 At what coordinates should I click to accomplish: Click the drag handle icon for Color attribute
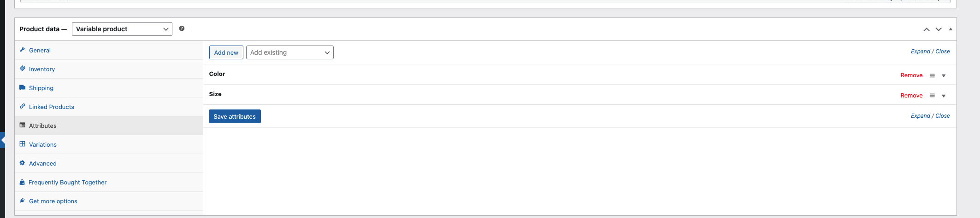[x=932, y=75]
